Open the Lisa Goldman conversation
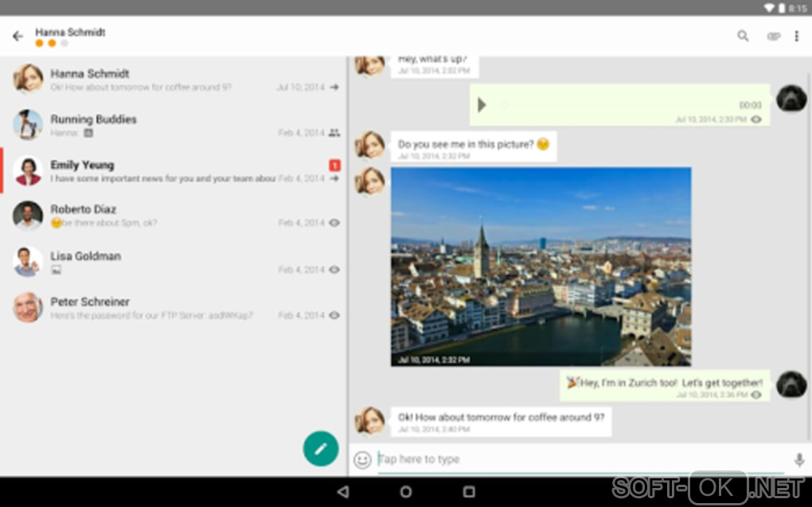812x507 pixels. 174,262
